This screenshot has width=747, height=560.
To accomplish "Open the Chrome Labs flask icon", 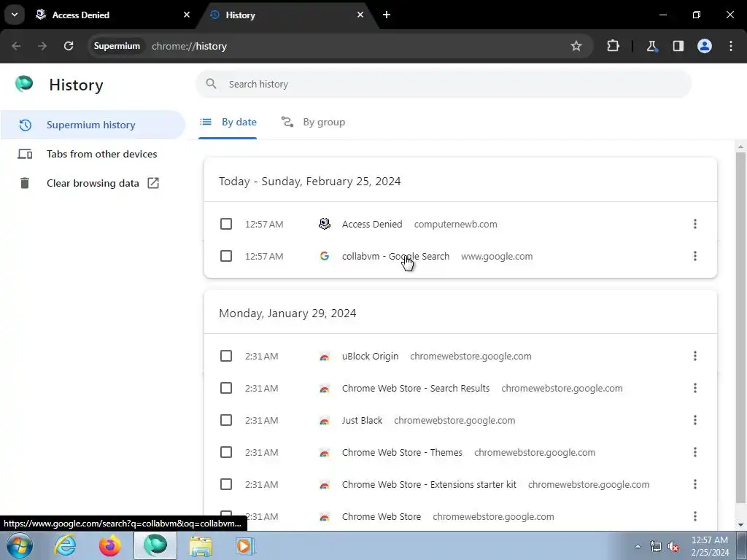I will (651, 46).
